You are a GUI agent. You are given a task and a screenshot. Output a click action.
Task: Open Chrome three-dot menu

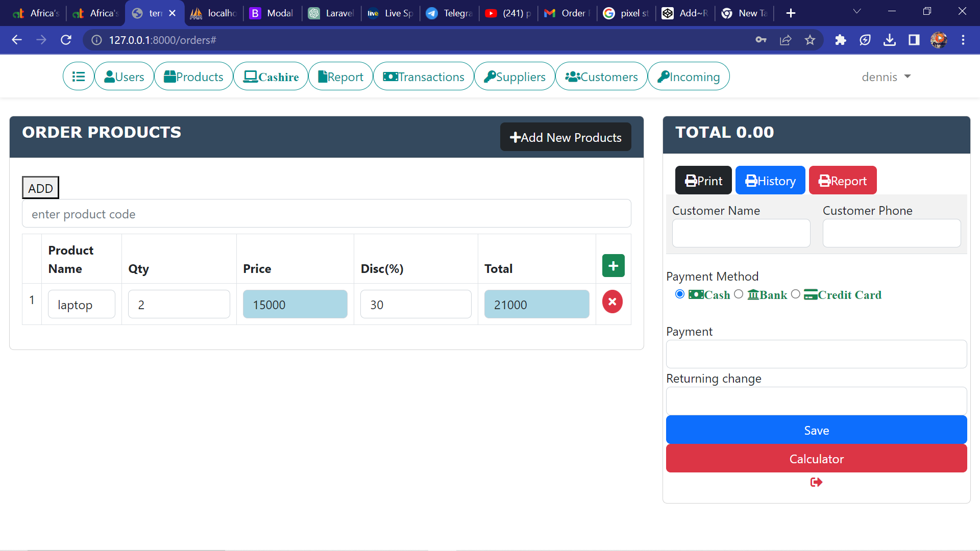(x=963, y=40)
